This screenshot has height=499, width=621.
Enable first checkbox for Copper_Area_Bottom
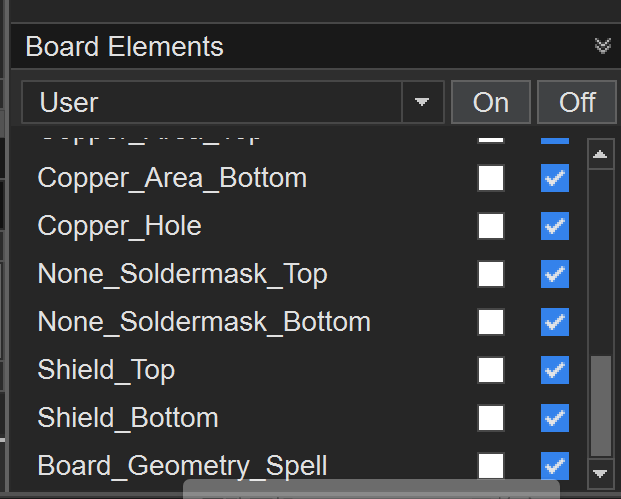(x=491, y=179)
